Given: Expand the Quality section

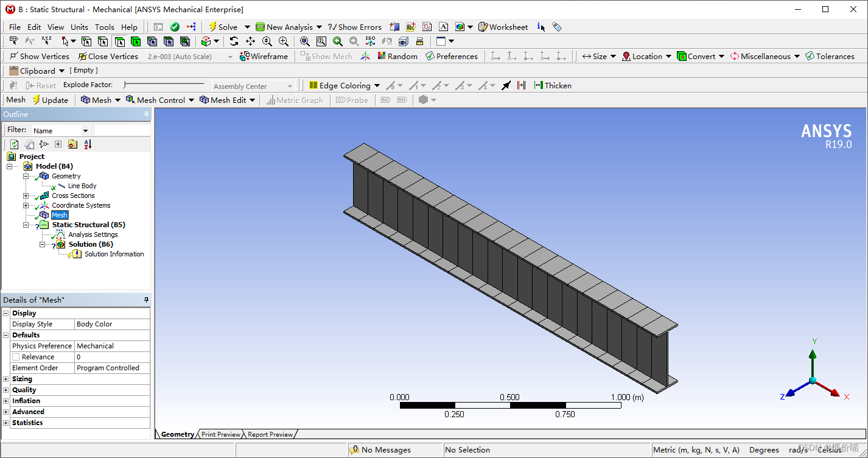Looking at the screenshot, I should [x=6, y=390].
